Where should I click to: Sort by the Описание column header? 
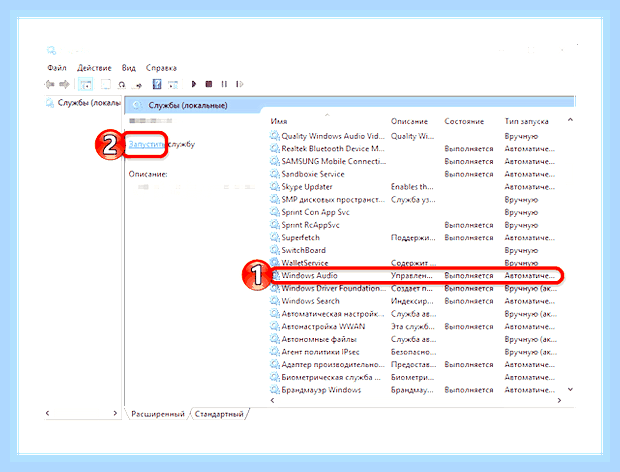[409, 121]
